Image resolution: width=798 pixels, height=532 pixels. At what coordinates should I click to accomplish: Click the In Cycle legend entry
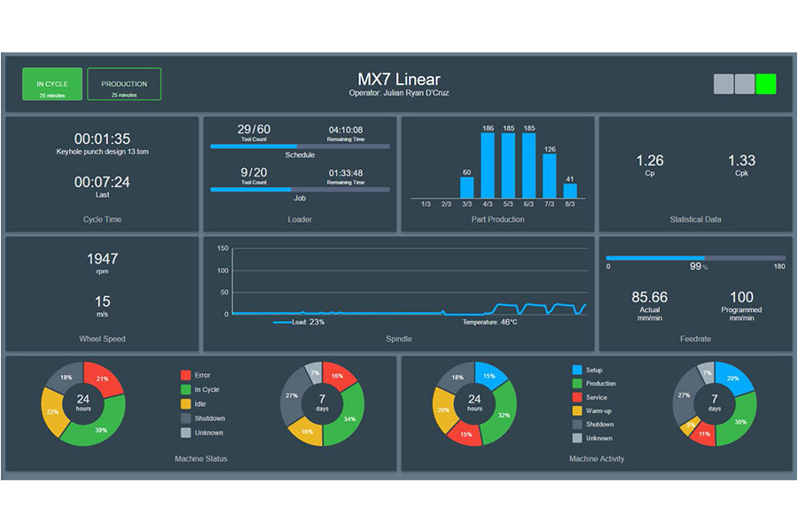point(205,390)
